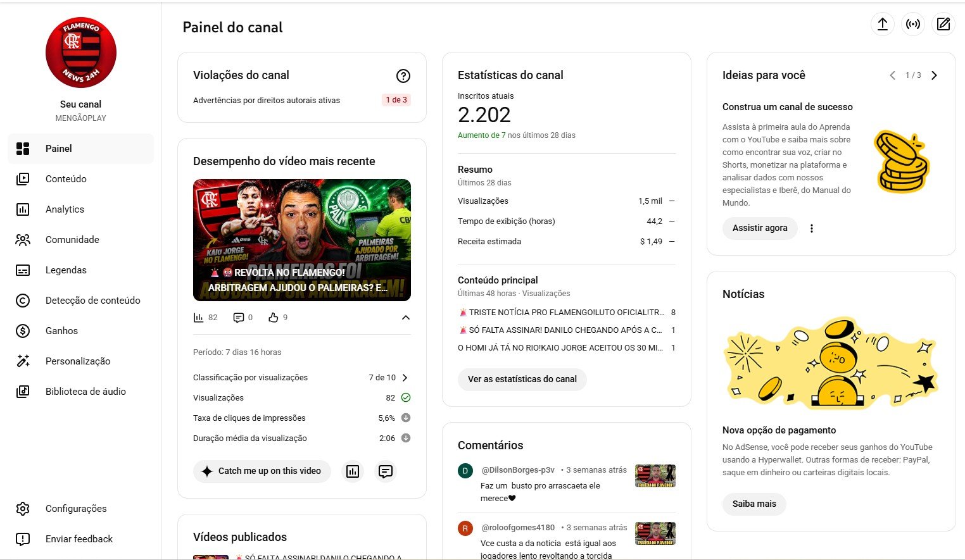Viewport: 965px width, 560px height.
Task: Open more options beside Assistir agora
Action: 812,228
